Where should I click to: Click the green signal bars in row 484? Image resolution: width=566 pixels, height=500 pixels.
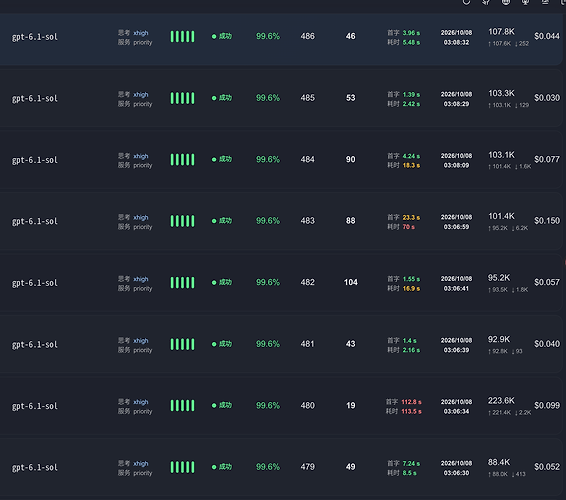pos(182,160)
